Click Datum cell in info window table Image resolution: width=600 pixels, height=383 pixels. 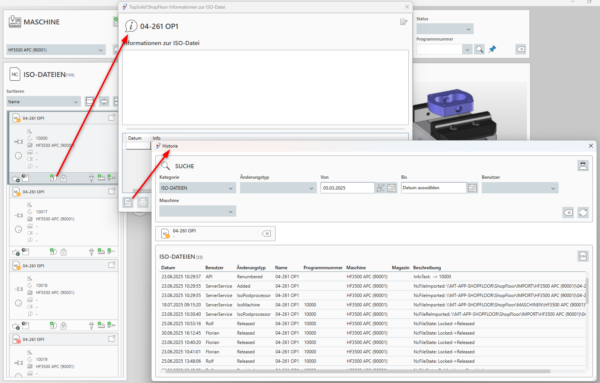138,146
